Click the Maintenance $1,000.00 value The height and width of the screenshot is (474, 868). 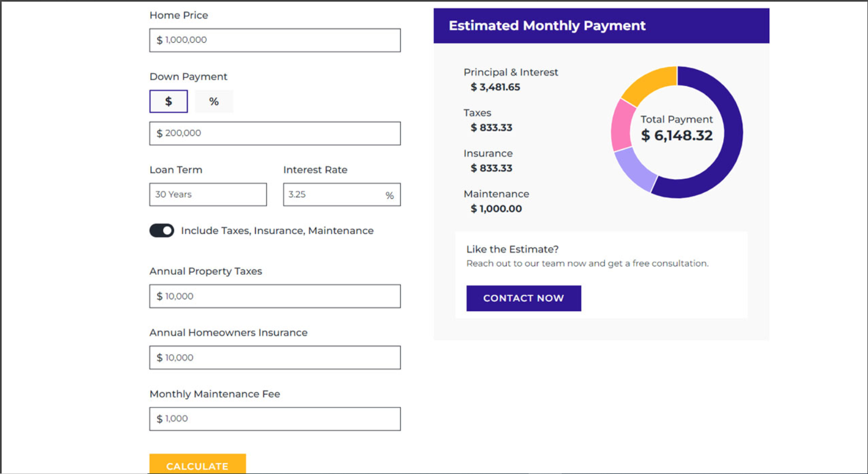(x=496, y=209)
